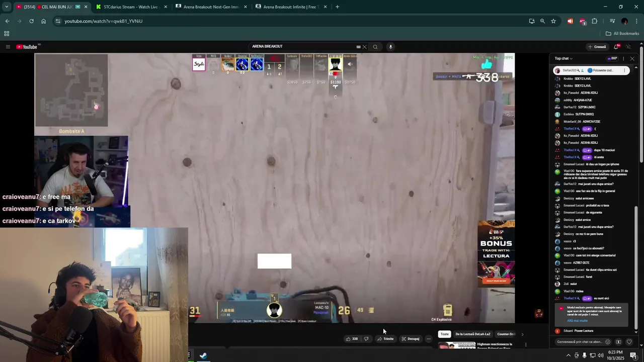Open Chrome three-dot menu
Image resolution: width=644 pixels, height=362 pixels.
point(637,21)
